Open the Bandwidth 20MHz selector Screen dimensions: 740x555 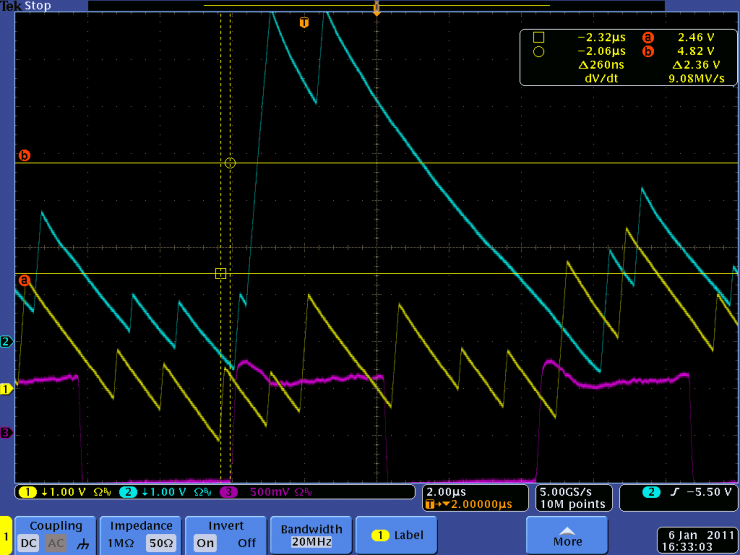311,535
